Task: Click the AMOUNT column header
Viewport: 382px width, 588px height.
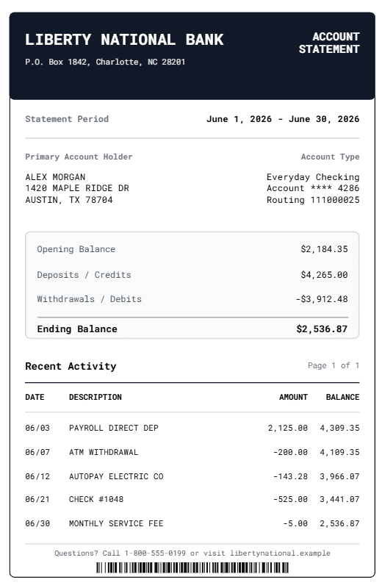Action: click(293, 397)
